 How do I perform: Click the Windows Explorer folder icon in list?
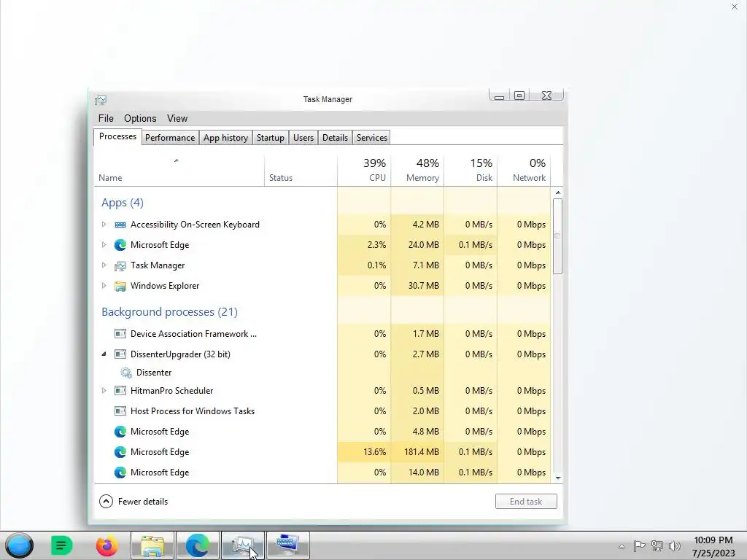(x=120, y=286)
